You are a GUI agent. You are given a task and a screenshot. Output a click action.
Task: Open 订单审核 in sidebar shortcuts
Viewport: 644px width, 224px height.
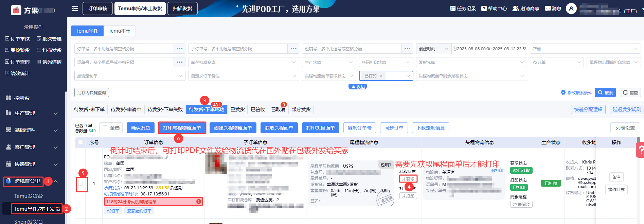click(17, 39)
